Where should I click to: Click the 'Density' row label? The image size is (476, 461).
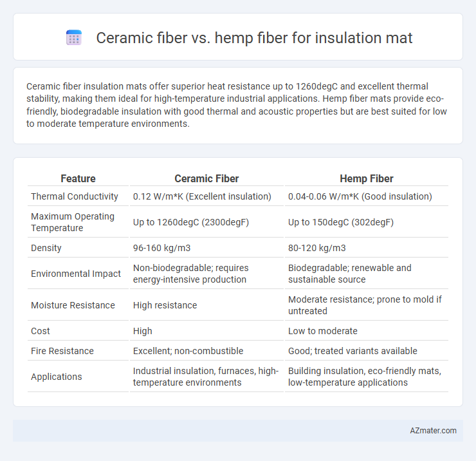coord(46,248)
